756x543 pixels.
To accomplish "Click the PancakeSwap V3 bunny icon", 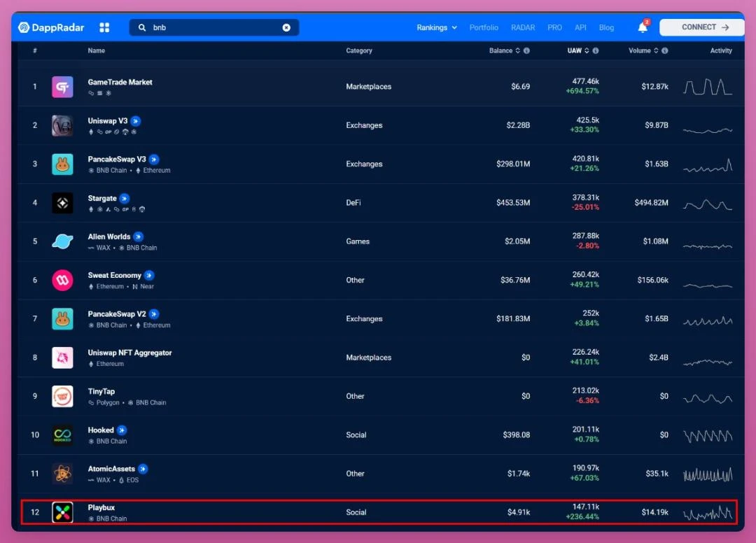I will (x=62, y=164).
